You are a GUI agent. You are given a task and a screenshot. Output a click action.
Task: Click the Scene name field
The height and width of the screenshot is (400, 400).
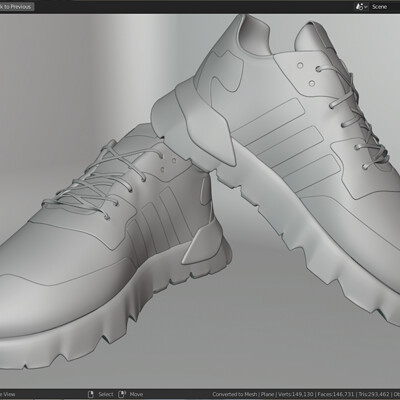[x=384, y=7]
